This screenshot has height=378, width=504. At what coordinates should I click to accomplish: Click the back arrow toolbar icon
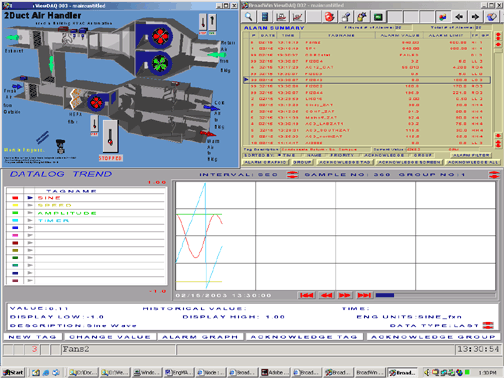(459, 16)
